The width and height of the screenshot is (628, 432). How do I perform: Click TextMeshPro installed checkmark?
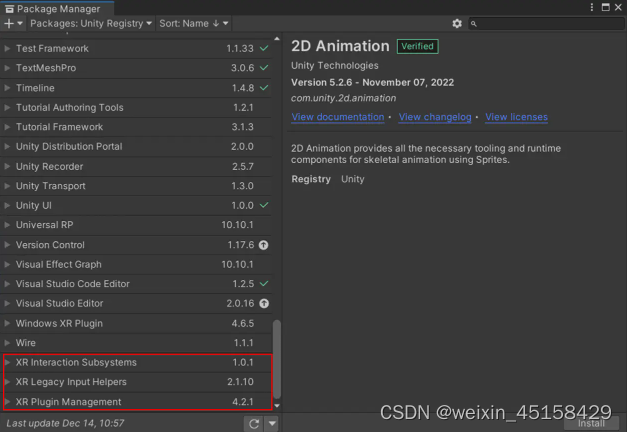click(x=264, y=68)
